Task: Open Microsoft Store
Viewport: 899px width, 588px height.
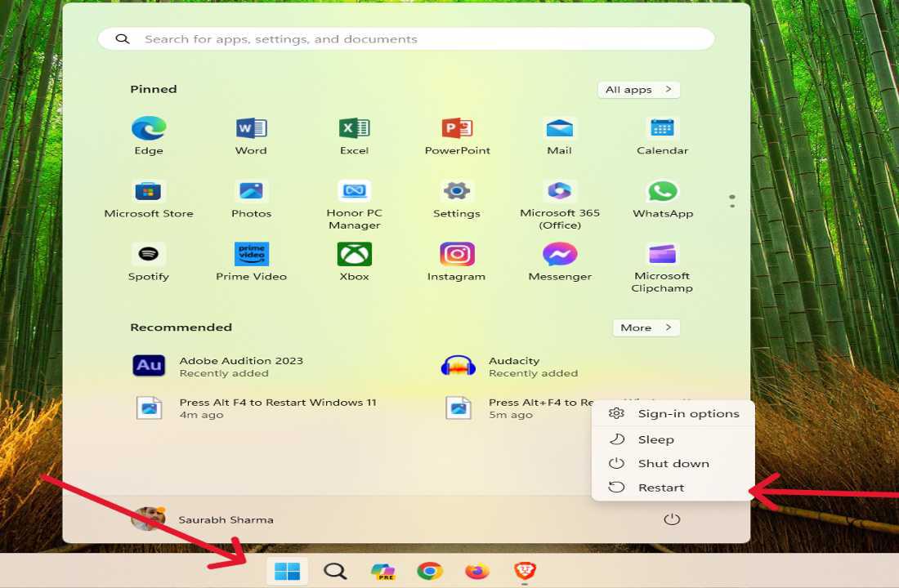Action: (x=149, y=199)
